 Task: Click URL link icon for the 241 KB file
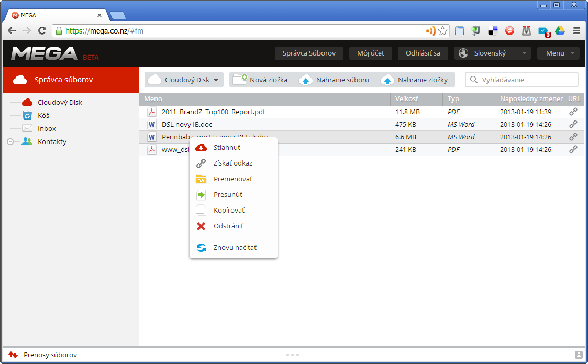tap(573, 149)
